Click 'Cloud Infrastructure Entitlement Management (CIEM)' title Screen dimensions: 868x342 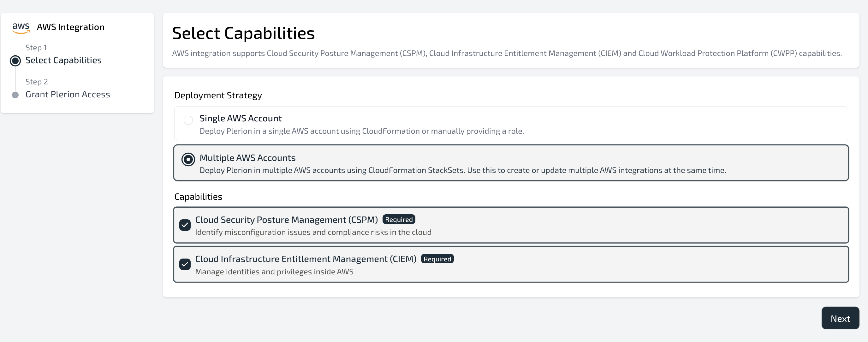[306, 259]
